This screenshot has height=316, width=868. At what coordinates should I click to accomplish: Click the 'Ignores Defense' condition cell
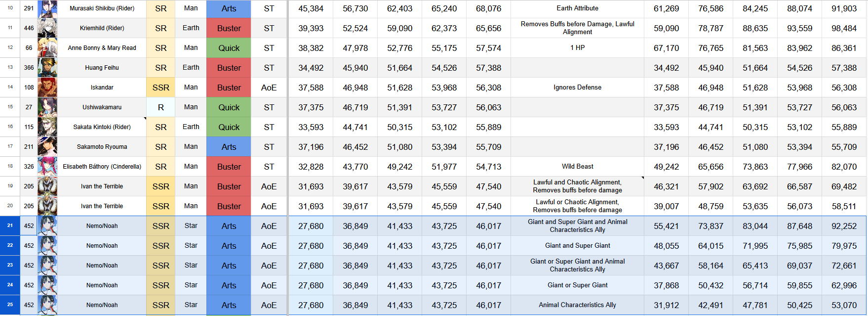tap(577, 88)
